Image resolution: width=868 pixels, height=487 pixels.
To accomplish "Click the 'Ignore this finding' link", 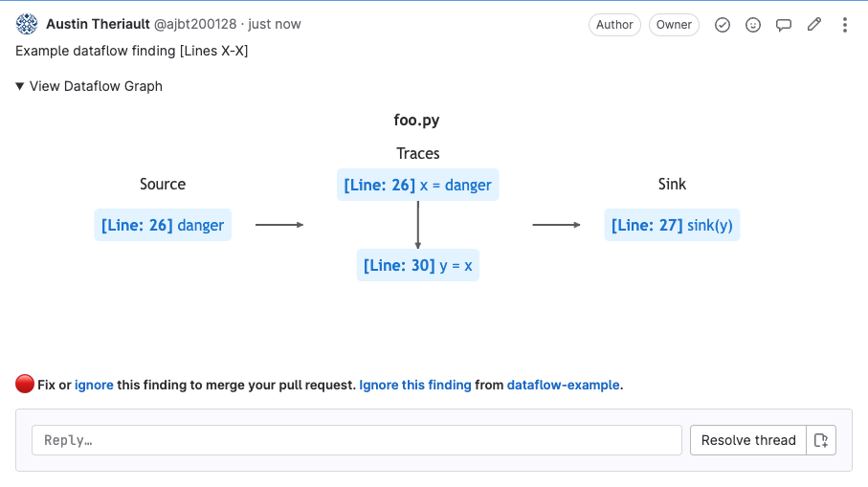I will click(x=415, y=386).
